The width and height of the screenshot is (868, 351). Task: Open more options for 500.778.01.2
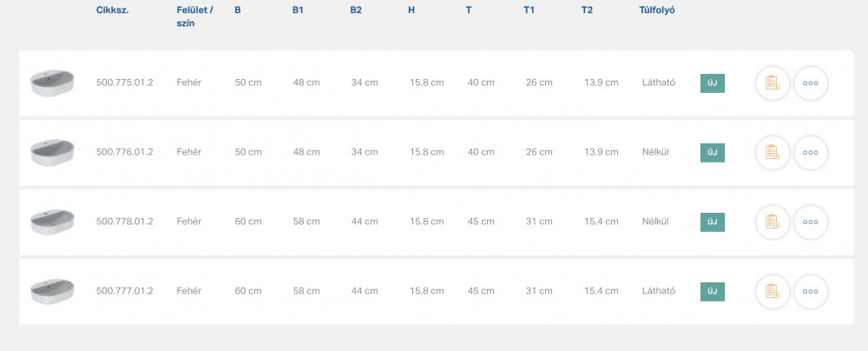[811, 222]
